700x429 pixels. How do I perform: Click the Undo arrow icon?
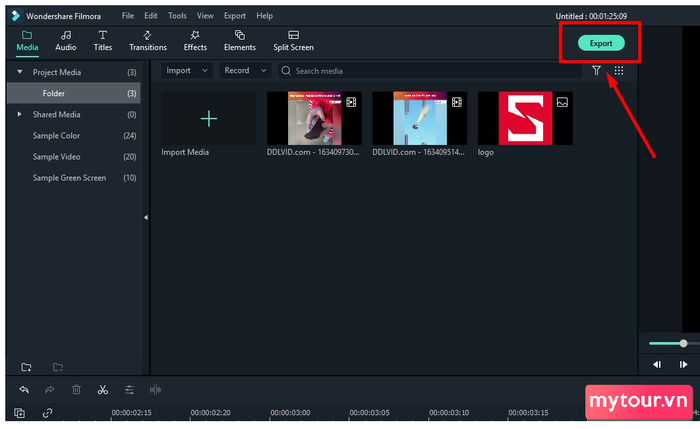tap(24, 390)
